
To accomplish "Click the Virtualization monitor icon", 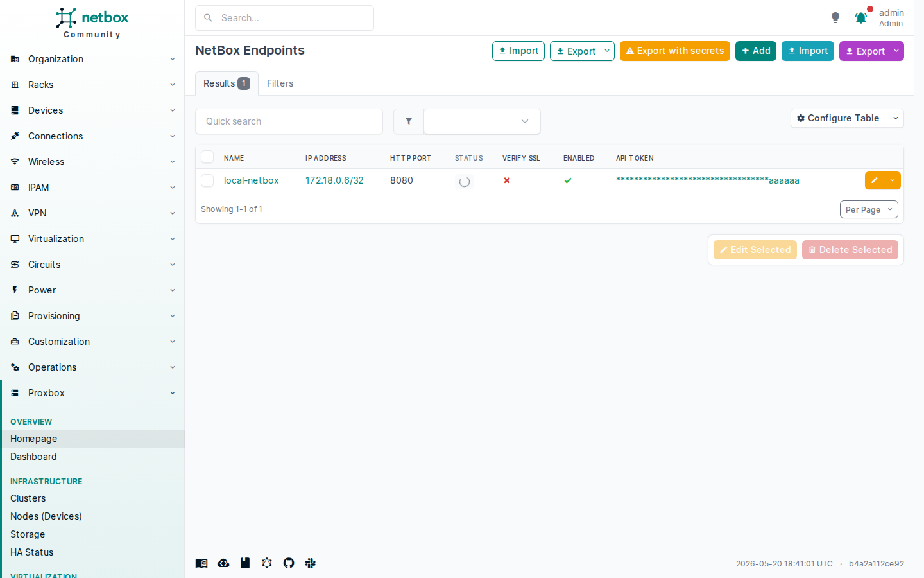I will 15,239.
